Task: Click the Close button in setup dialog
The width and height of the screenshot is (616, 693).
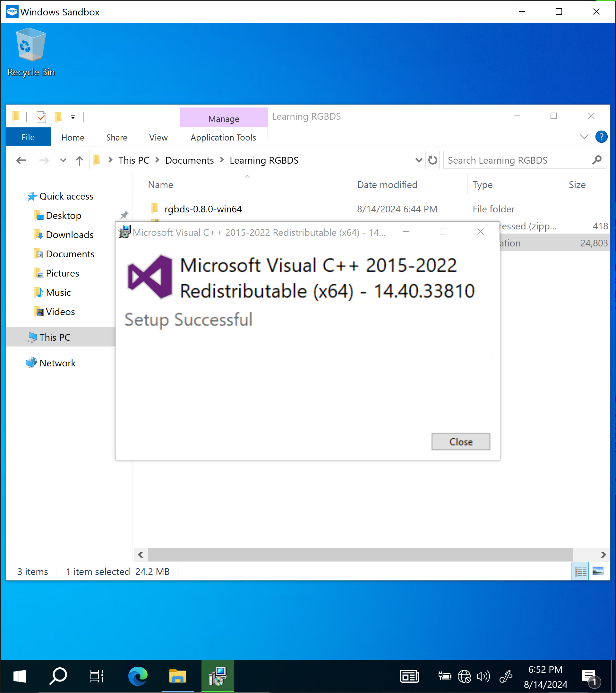Action: pyautogui.click(x=460, y=442)
